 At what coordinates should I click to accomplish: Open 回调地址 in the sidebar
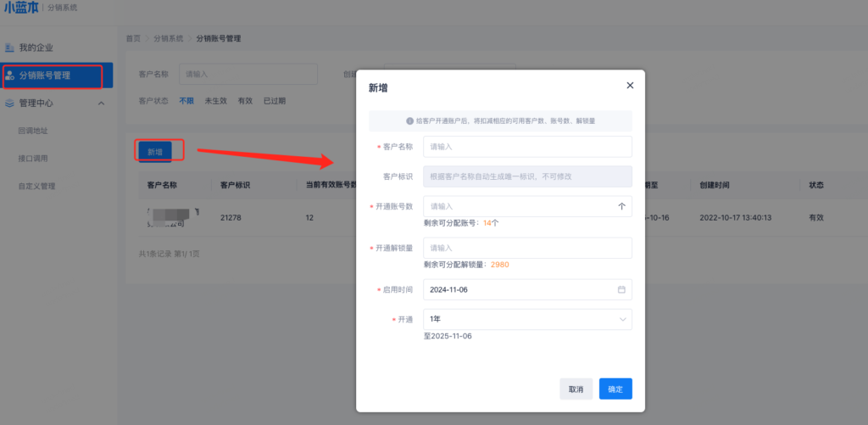[33, 131]
